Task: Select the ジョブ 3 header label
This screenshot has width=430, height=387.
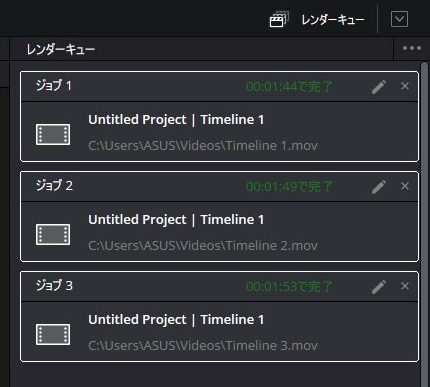Action: tap(54, 285)
